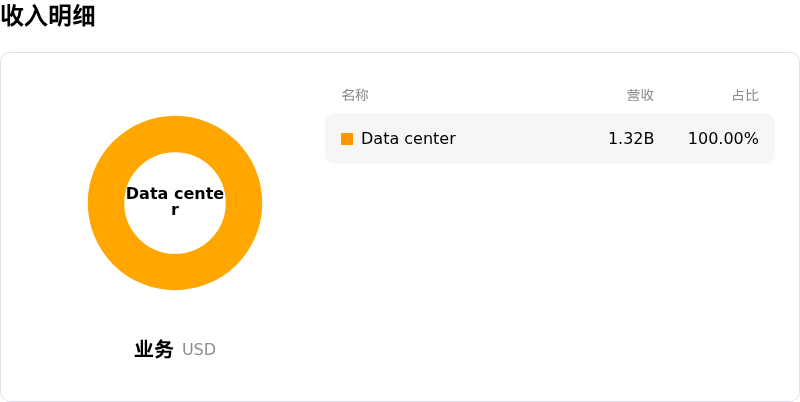Image resolution: width=800 pixels, height=402 pixels.
Task: Click the orange Data center legend swatch
Action: point(347,139)
